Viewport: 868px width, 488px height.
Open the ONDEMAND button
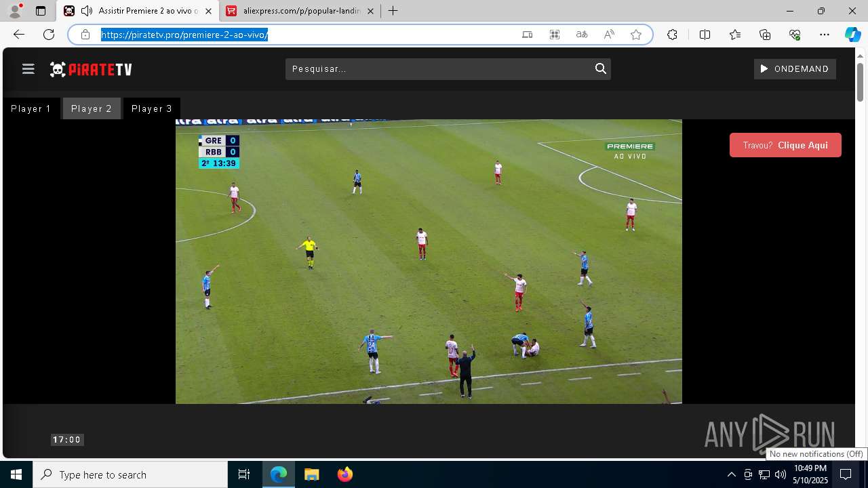[x=795, y=69]
